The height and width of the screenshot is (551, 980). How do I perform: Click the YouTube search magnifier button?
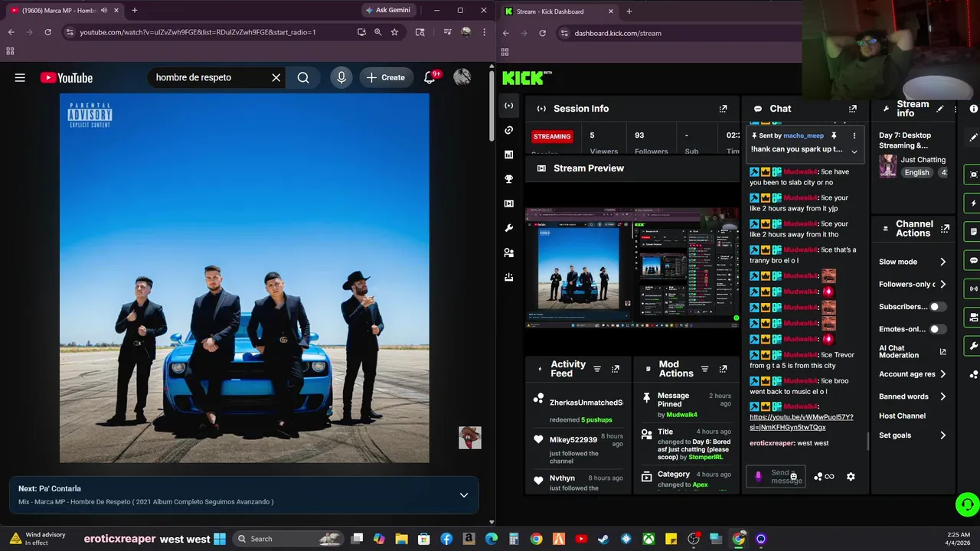coord(303,77)
